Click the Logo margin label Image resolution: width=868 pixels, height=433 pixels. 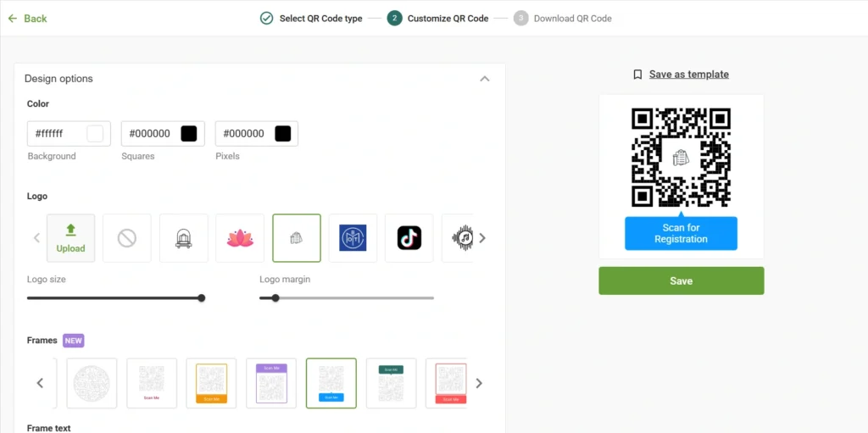click(285, 280)
